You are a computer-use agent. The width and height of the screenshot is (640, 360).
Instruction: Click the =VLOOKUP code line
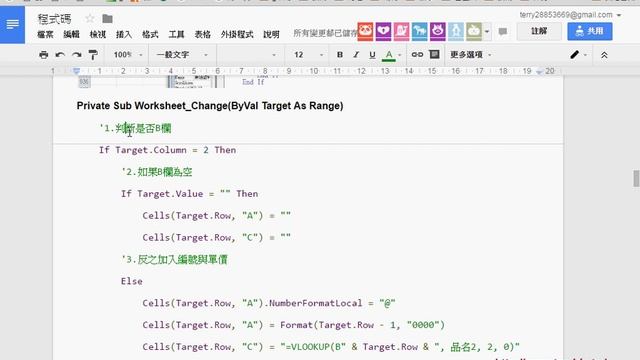pyautogui.click(x=331, y=347)
